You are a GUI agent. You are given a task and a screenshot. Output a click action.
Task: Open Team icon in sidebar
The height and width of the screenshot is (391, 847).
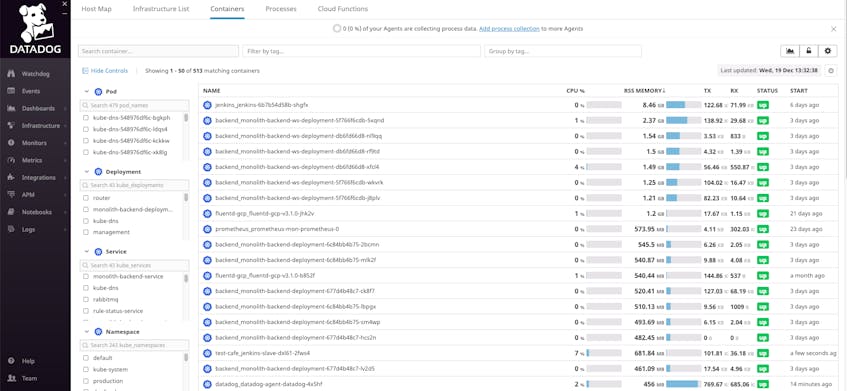(x=11, y=379)
